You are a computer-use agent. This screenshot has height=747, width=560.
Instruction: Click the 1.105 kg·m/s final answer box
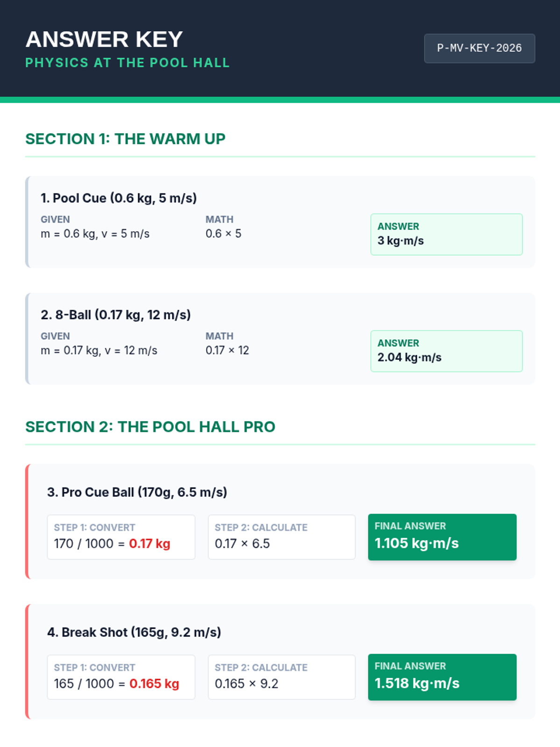pos(442,537)
